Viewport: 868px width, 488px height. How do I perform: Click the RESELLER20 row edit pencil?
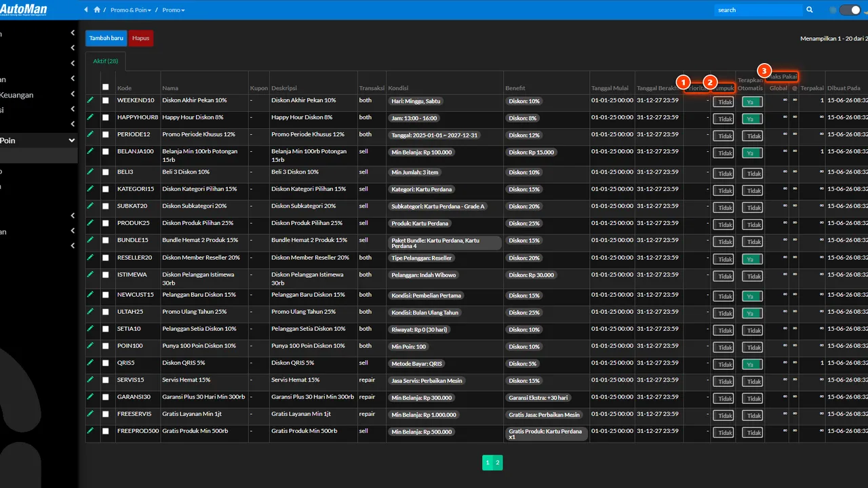coord(90,257)
